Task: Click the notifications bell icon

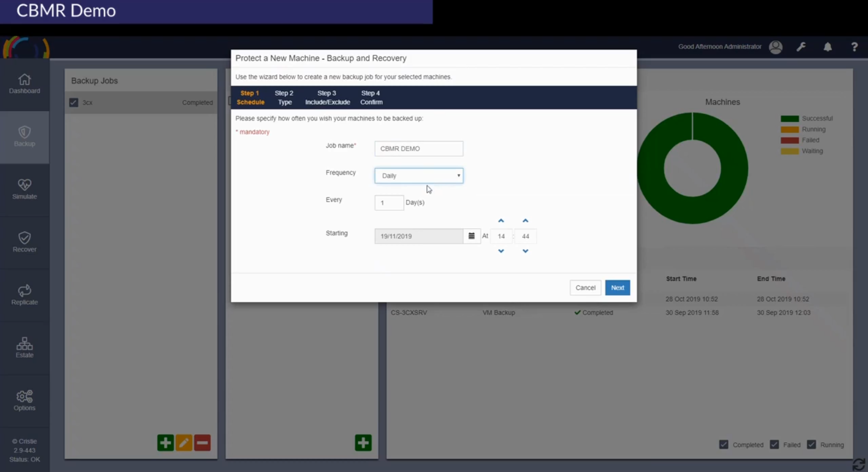Action: tap(827, 47)
